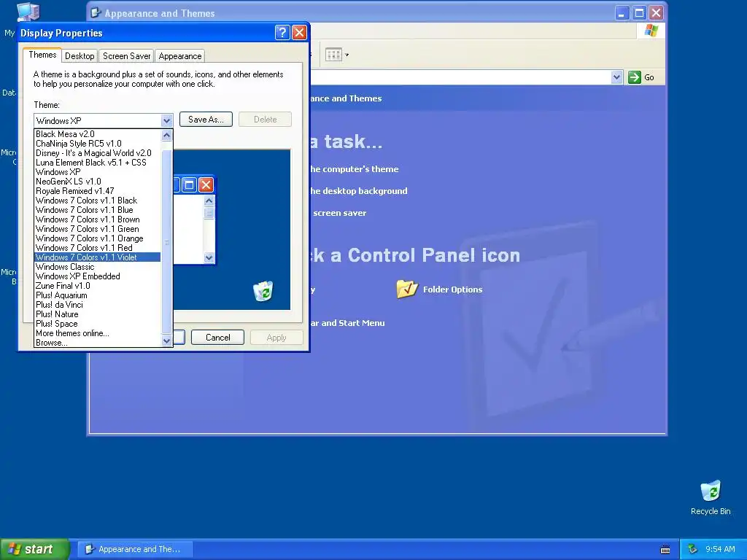The height and width of the screenshot is (560, 747).
Task: Select the Plus! Nature theme
Action: point(98,314)
